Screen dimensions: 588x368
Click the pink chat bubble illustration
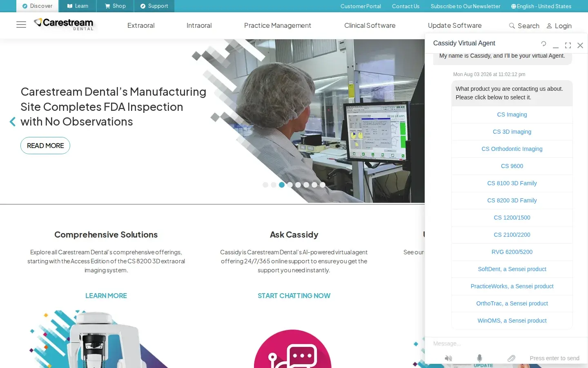point(293,349)
